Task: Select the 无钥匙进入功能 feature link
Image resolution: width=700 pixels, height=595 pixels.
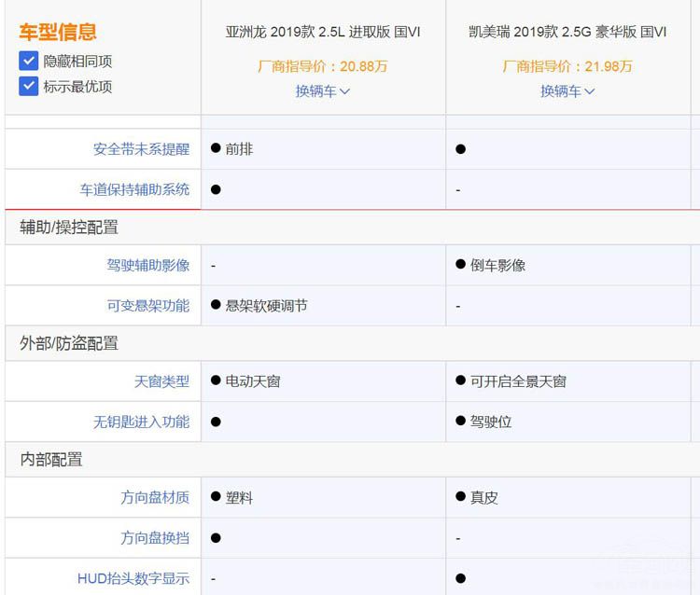Action: point(141,422)
